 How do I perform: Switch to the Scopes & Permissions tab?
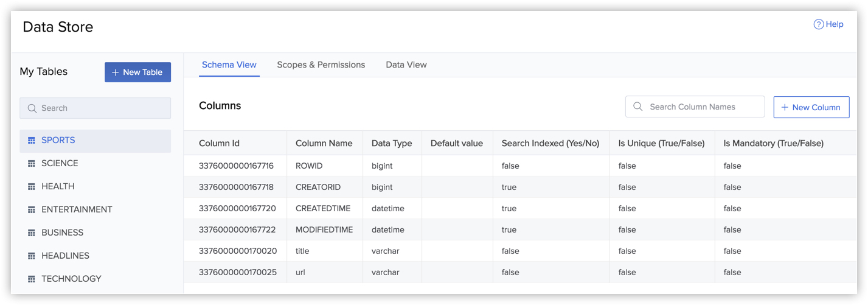(321, 65)
